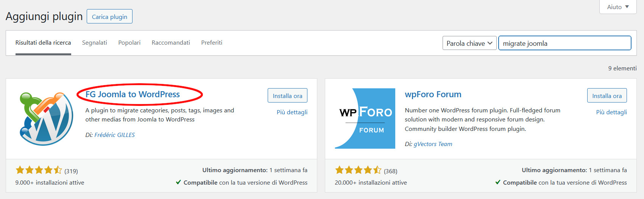Open the FG Joomla to WordPress title link
Screen dimensions: 644x199
pos(133,94)
